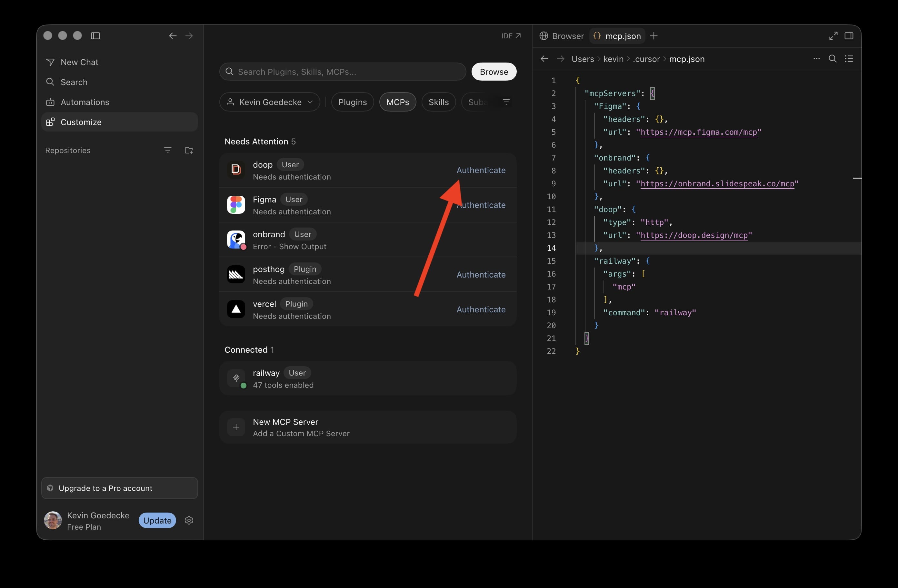Expand the editor pane fullscreen icon
898x588 pixels.
click(x=833, y=36)
